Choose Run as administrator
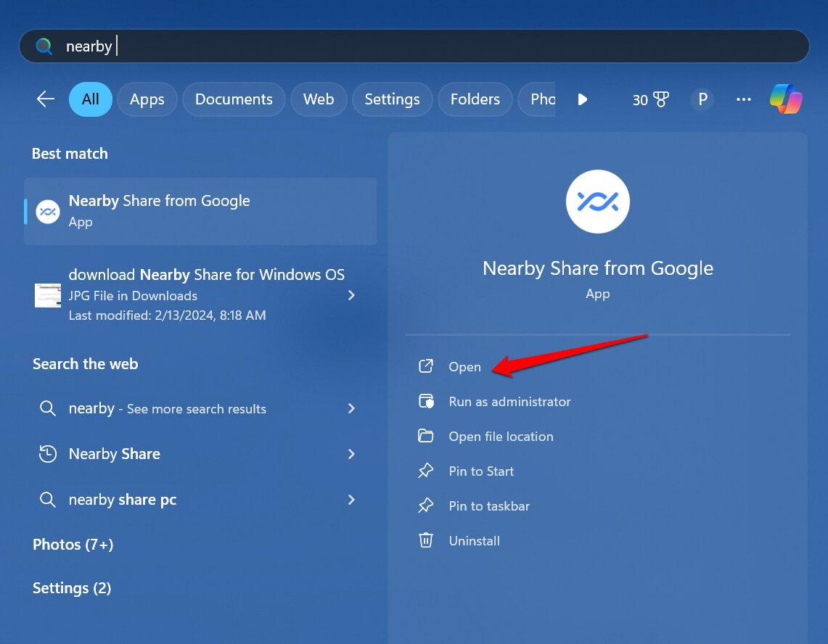The image size is (828, 644). (x=509, y=402)
